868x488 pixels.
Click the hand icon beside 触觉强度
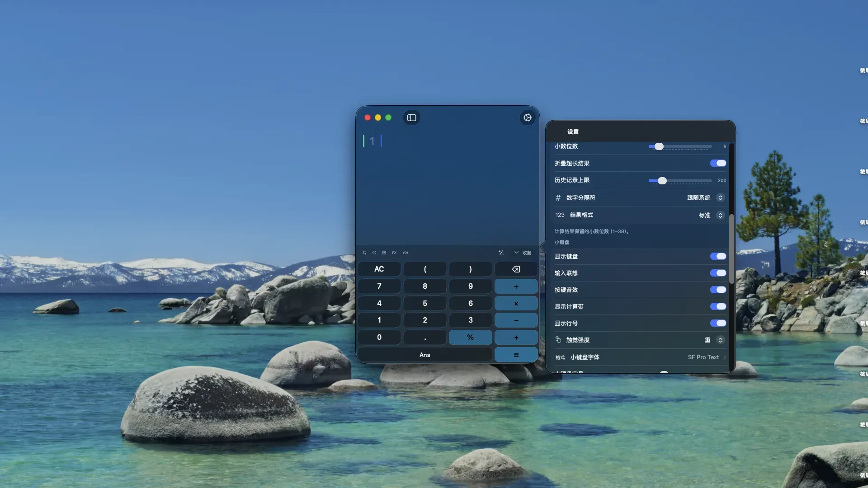point(558,340)
